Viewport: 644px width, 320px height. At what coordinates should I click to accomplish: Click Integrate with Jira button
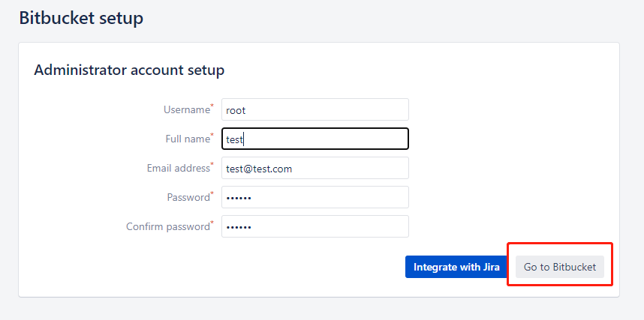click(456, 267)
